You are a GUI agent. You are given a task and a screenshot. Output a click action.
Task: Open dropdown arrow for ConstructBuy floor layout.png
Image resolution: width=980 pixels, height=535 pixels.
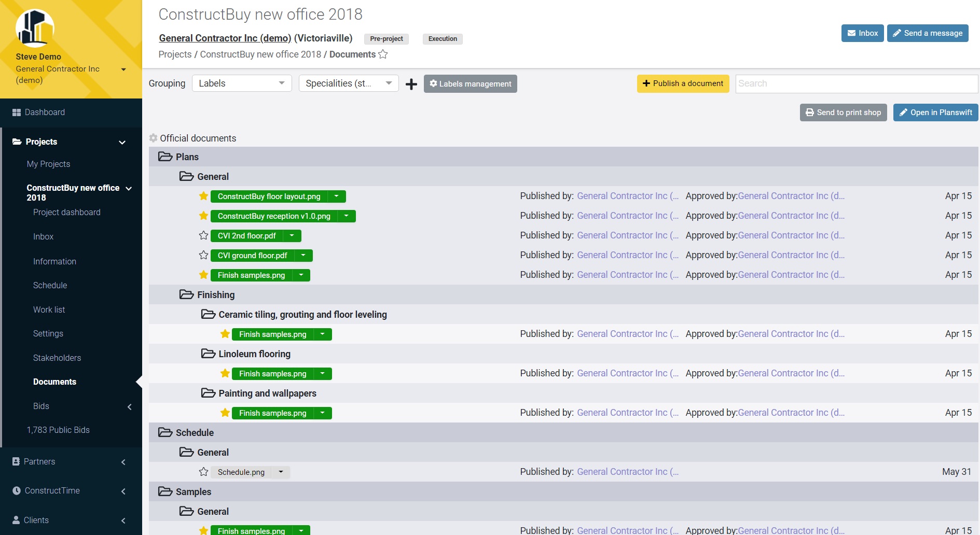(x=337, y=196)
